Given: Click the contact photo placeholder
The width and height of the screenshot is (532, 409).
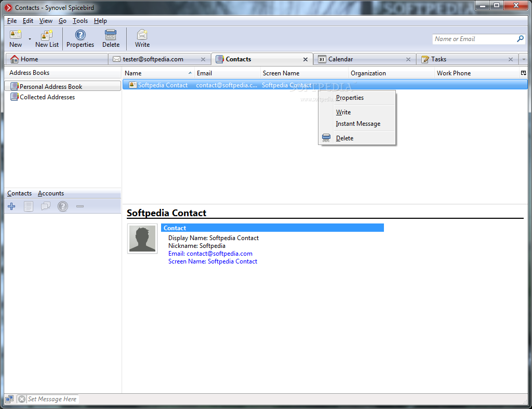Looking at the screenshot, I should pyautogui.click(x=142, y=239).
